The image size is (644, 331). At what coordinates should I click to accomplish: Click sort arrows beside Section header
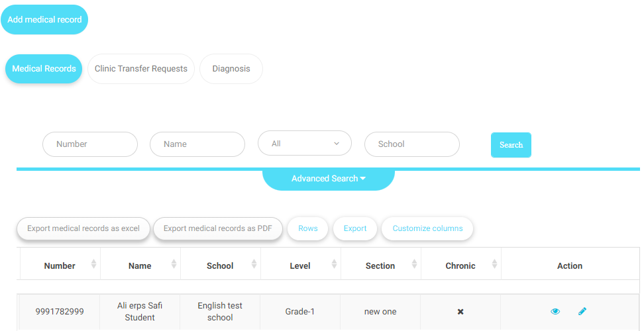(415, 264)
